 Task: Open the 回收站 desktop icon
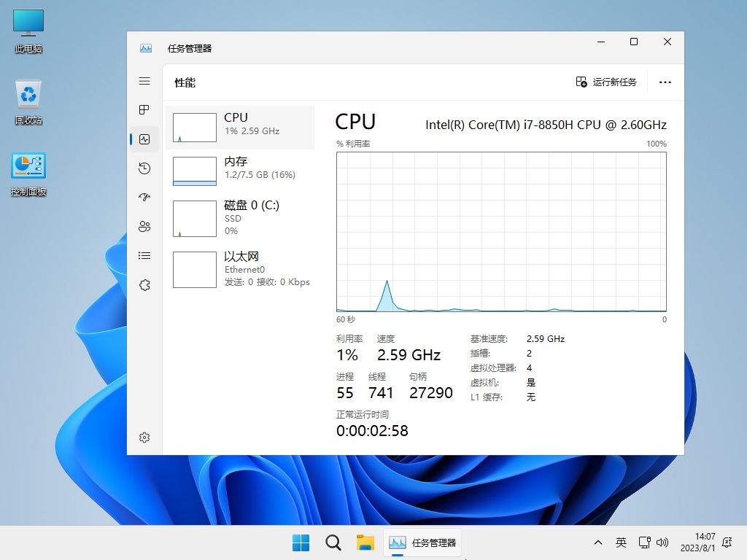click(28, 102)
